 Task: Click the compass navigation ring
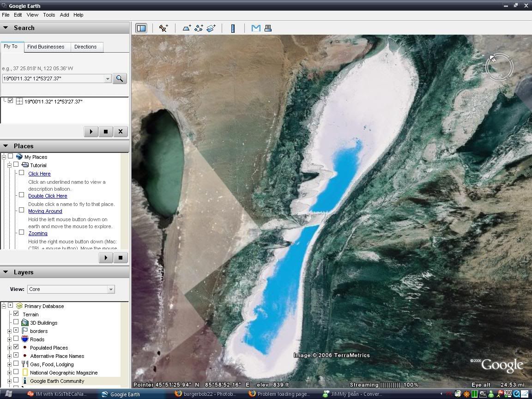(x=499, y=67)
